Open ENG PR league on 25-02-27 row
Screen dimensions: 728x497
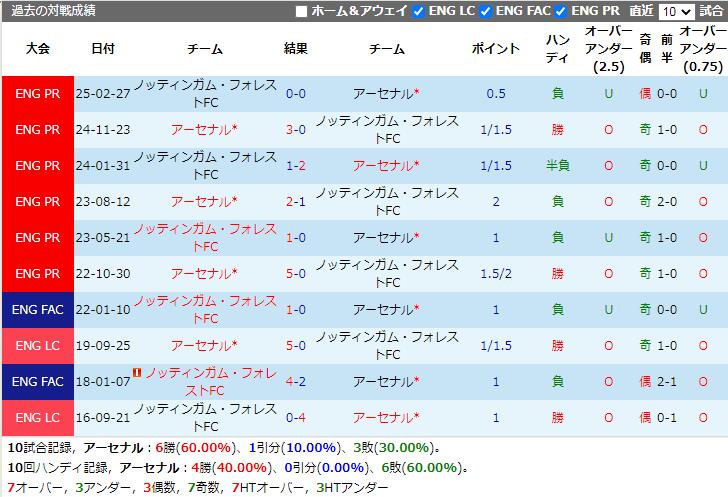click(38, 94)
